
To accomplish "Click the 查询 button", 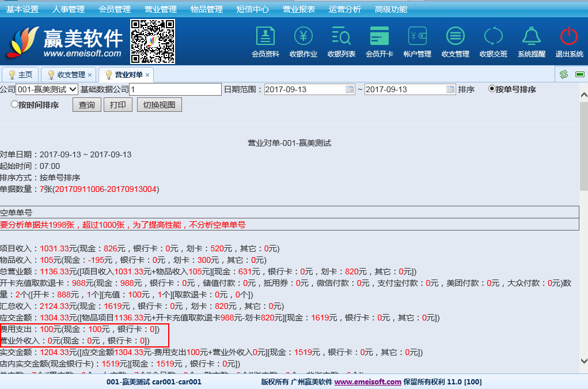I will pyautogui.click(x=87, y=105).
